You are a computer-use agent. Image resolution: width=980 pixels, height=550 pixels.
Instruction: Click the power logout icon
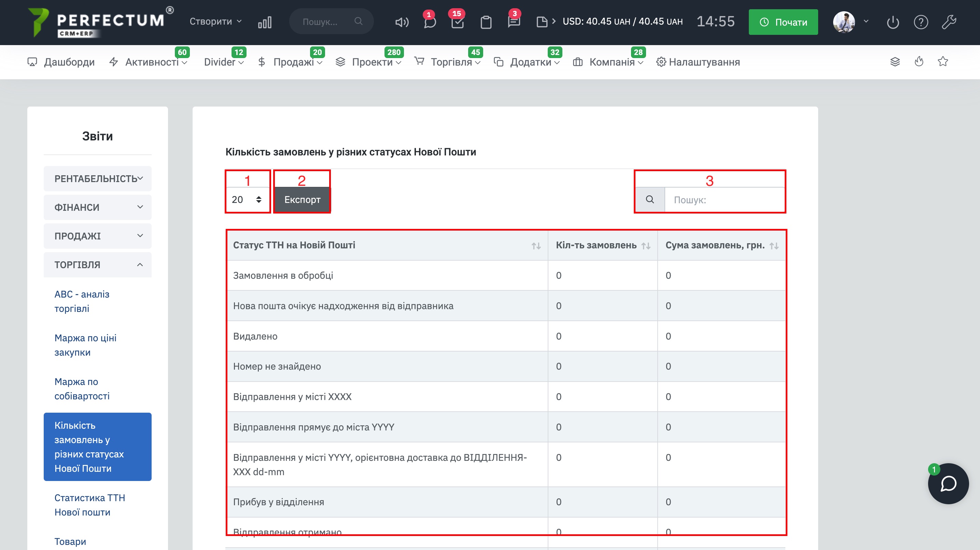pyautogui.click(x=893, y=22)
